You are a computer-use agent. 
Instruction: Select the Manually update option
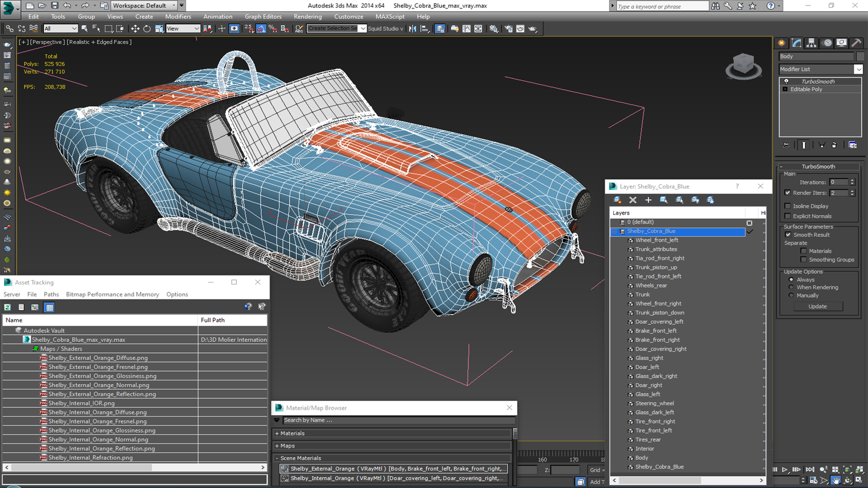(791, 296)
